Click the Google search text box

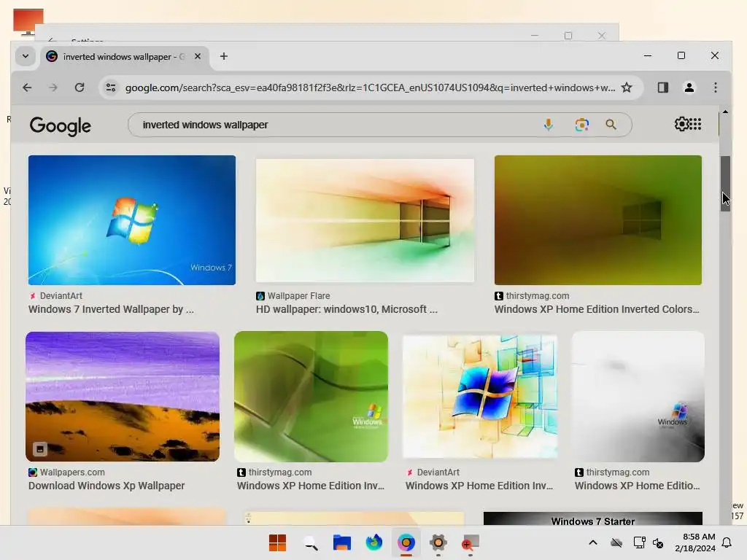[x=333, y=125]
